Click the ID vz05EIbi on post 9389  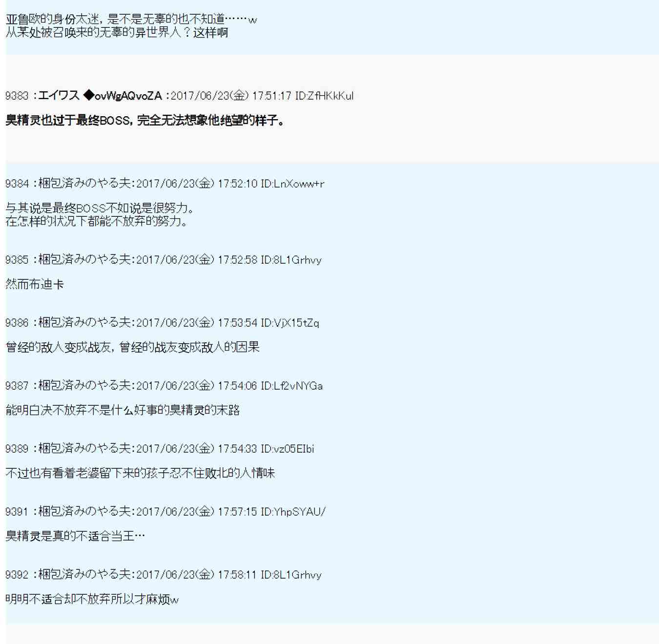pyautogui.click(x=287, y=449)
